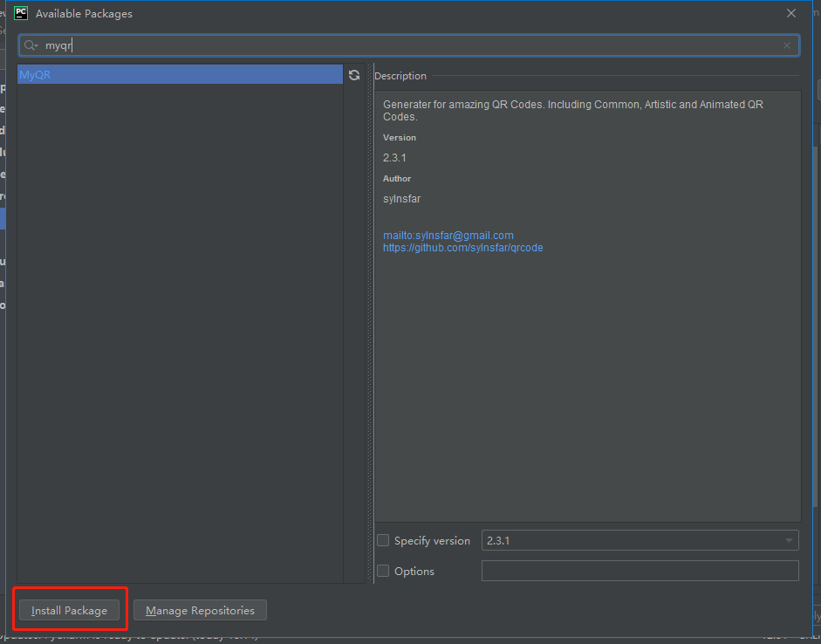This screenshot has height=644, width=821.
Task: Click the PyCharm logo in title bar
Action: click(21, 13)
